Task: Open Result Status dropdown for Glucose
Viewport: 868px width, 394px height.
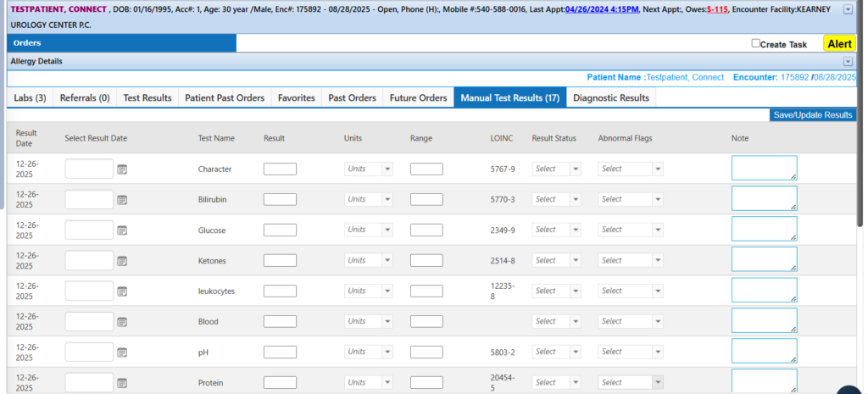Action: click(x=556, y=230)
